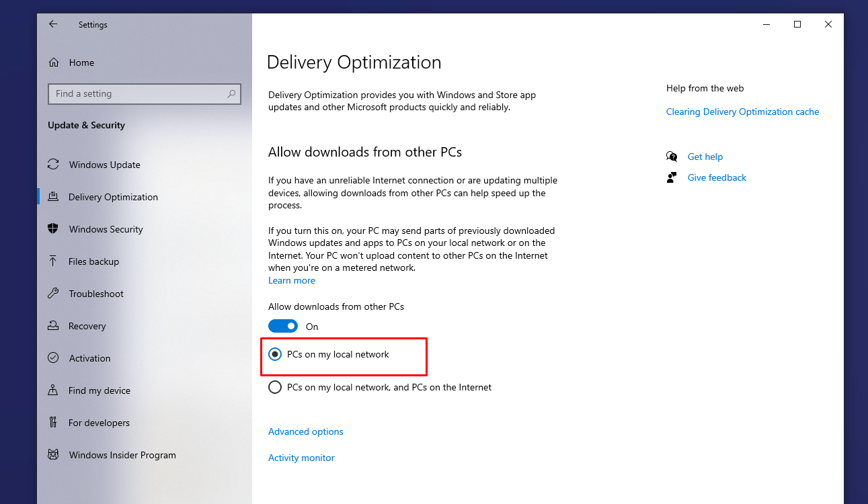Open Delivery Optimization in the sidebar
The width and height of the screenshot is (868, 504).
pos(113,197)
